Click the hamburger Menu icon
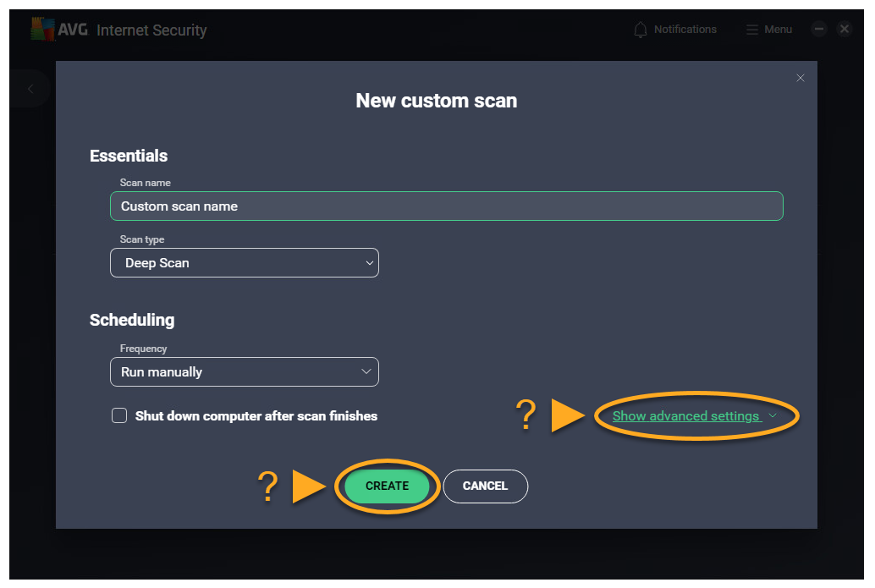 pyautogui.click(x=752, y=30)
